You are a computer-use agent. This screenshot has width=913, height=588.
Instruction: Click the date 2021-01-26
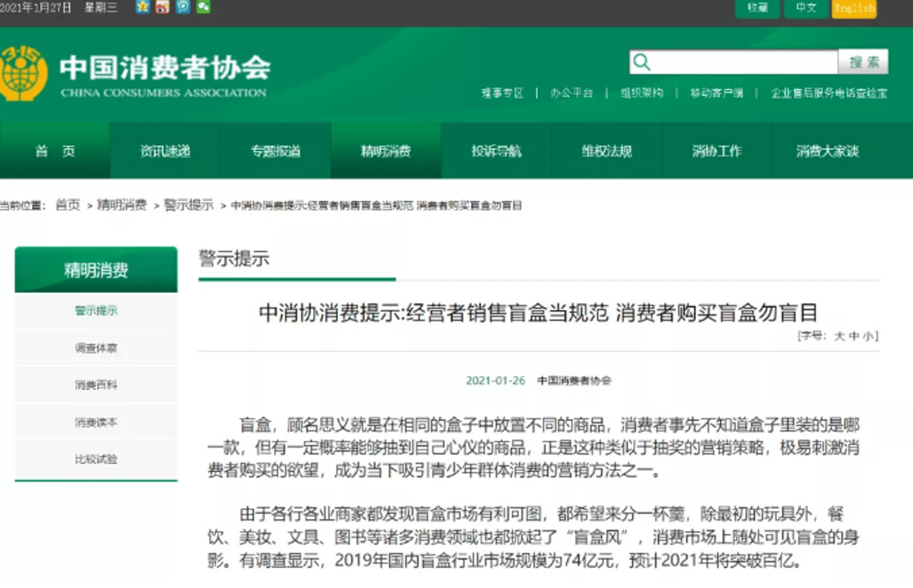pyautogui.click(x=496, y=381)
